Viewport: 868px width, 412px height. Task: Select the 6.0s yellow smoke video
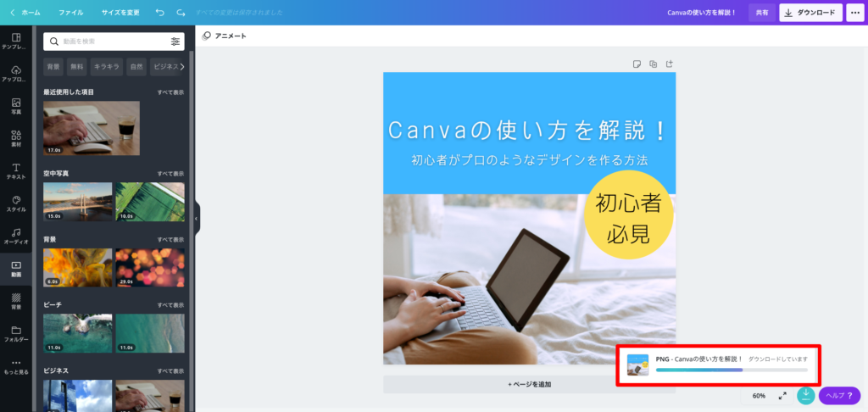(77, 268)
